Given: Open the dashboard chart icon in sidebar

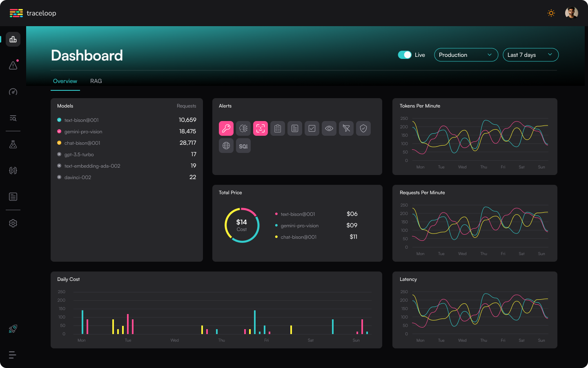Looking at the screenshot, I should coord(13,39).
